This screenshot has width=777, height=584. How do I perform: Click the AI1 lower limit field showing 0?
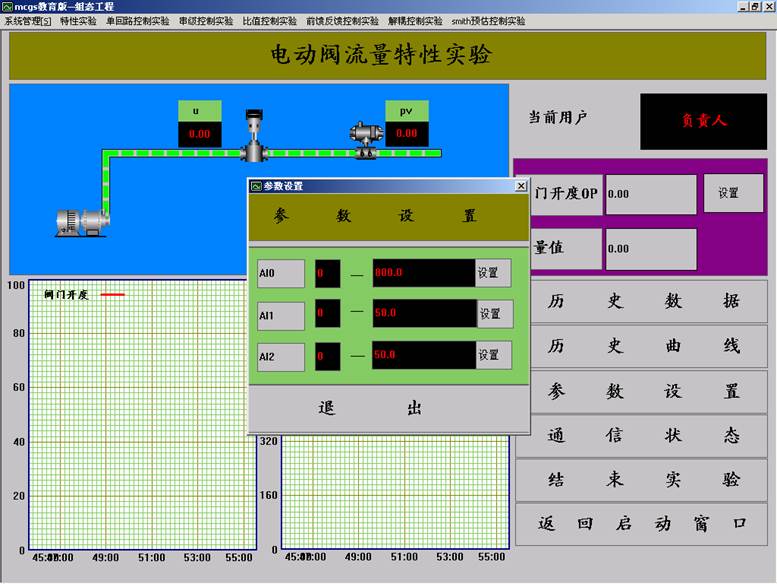pos(327,314)
